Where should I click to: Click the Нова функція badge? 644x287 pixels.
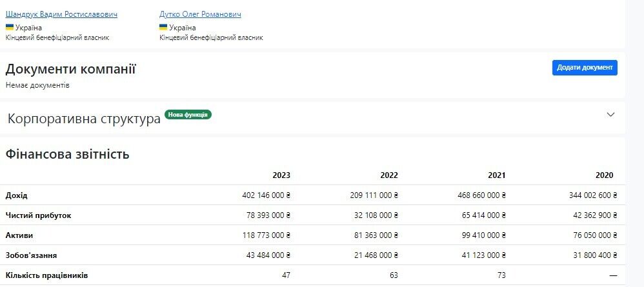pos(188,115)
